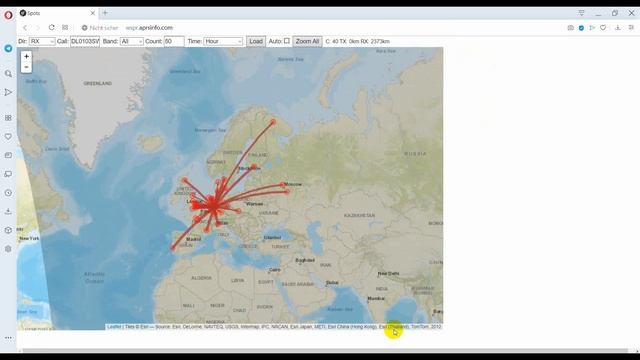This screenshot has width=640, height=360.
Task: Click the red spot marker in southwest Portugal
Action: tap(173, 248)
